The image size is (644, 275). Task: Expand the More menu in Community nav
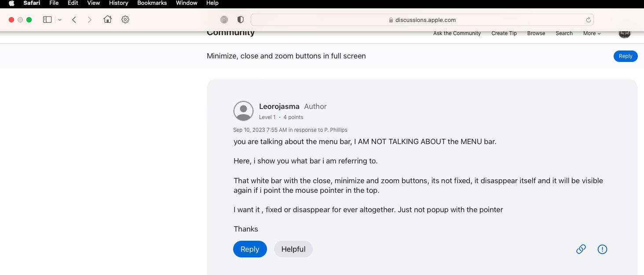[592, 33]
